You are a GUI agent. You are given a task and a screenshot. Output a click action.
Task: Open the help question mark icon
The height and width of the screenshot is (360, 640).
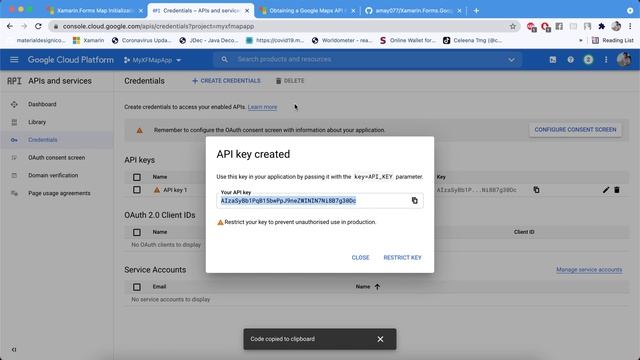[x=570, y=60]
